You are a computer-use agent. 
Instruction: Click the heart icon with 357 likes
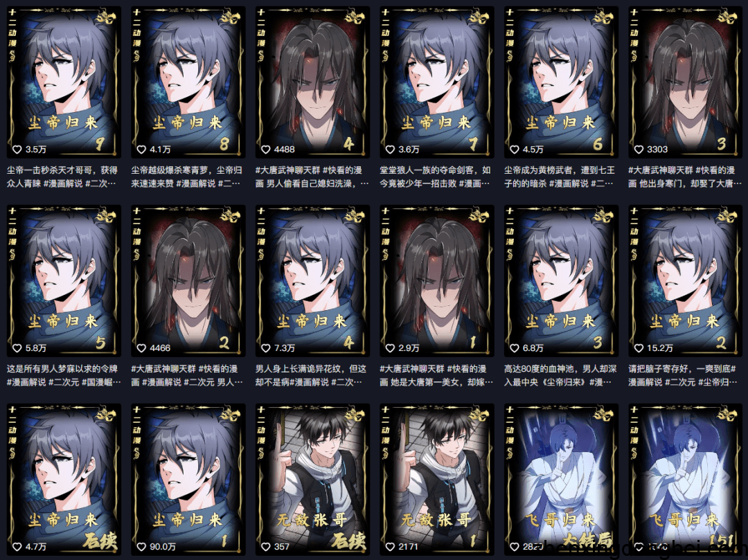pyautogui.click(x=266, y=547)
